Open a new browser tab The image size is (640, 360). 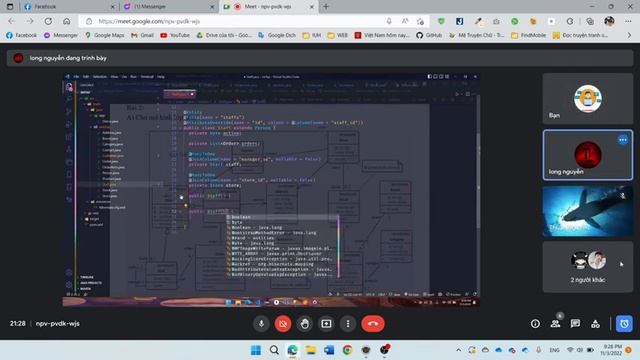(x=326, y=7)
